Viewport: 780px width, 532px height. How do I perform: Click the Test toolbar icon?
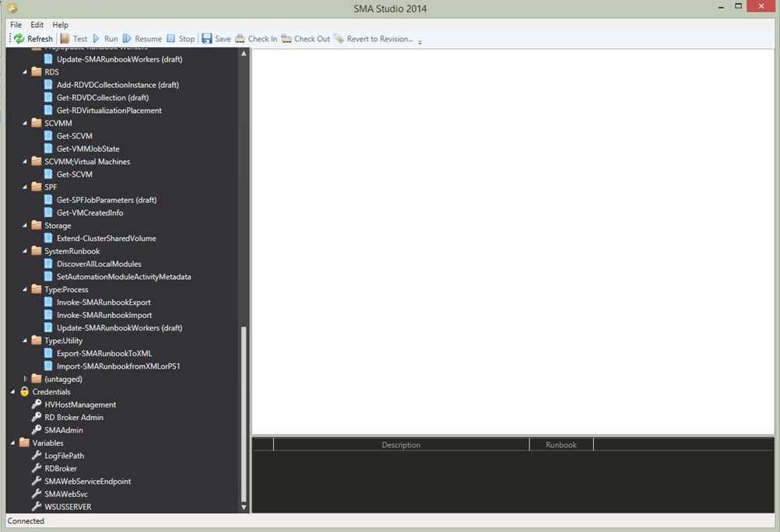click(65, 39)
